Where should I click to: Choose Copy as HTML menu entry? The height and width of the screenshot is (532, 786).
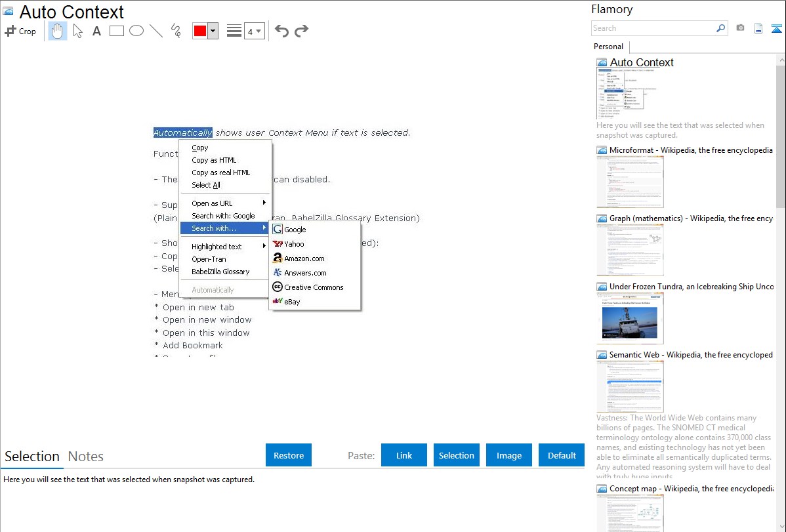coord(225,161)
